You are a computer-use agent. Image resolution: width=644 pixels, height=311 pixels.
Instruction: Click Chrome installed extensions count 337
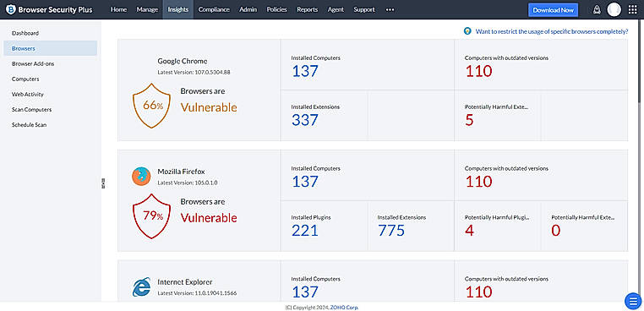pyautogui.click(x=305, y=120)
